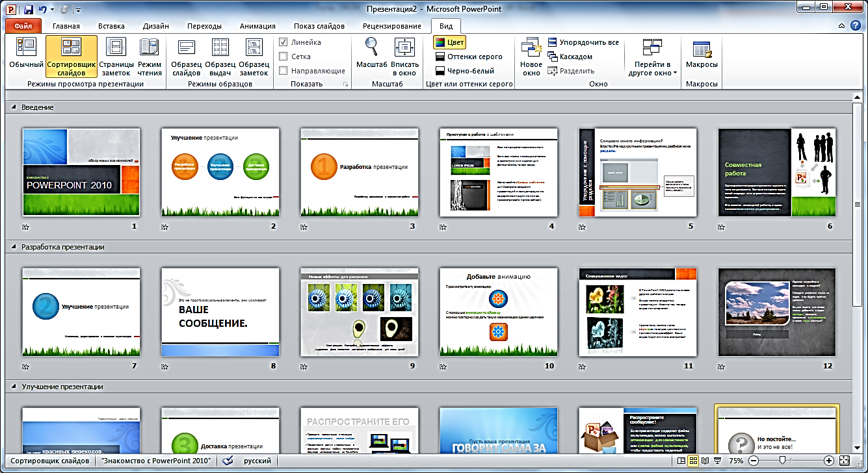Click the normal view icon in status bar
The width and height of the screenshot is (868, 473).
[681, 461]
